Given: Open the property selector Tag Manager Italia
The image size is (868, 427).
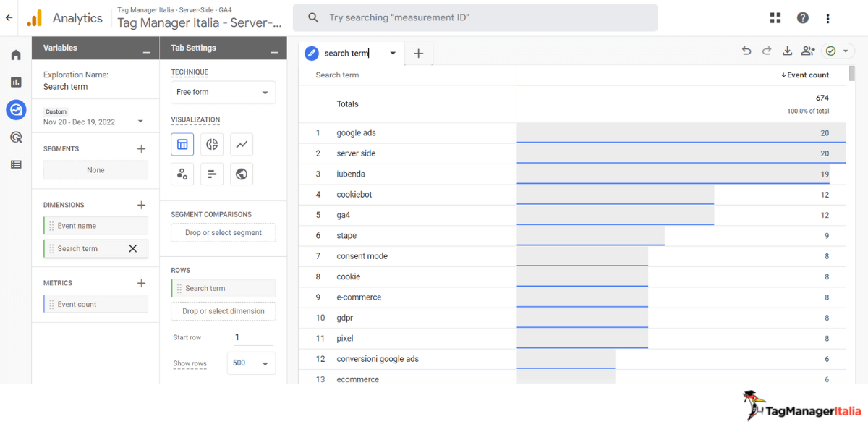Looking at the screenshot, I should click(200, 17).
